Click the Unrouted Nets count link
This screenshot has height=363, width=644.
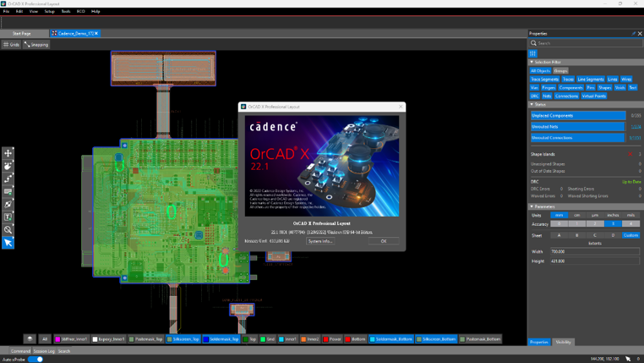point(636,127)
